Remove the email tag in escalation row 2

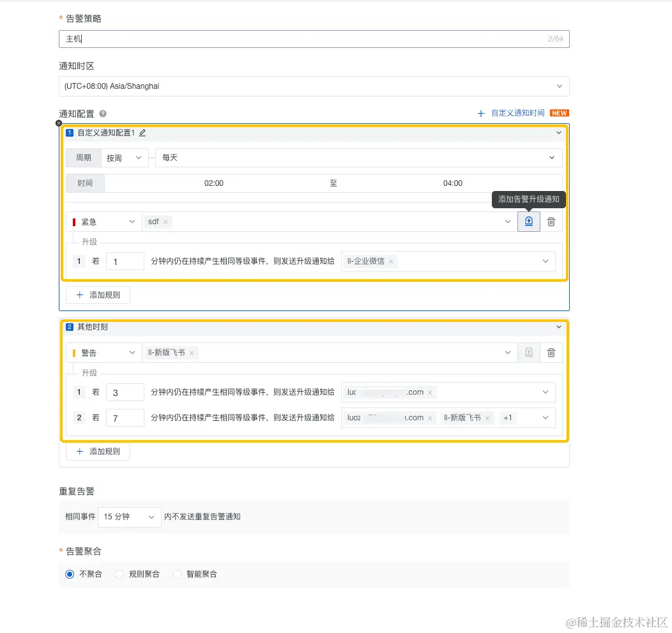[430, 418]
